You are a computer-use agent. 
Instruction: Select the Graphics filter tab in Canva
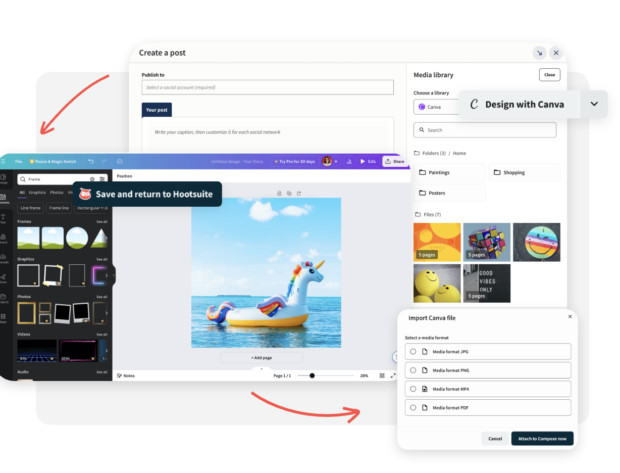[37, 191]
